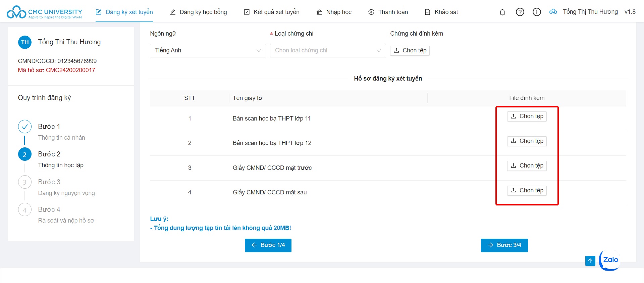Click CMND/CCCD: 012345678999 text
644x283 pixels.
coord(57,61)
